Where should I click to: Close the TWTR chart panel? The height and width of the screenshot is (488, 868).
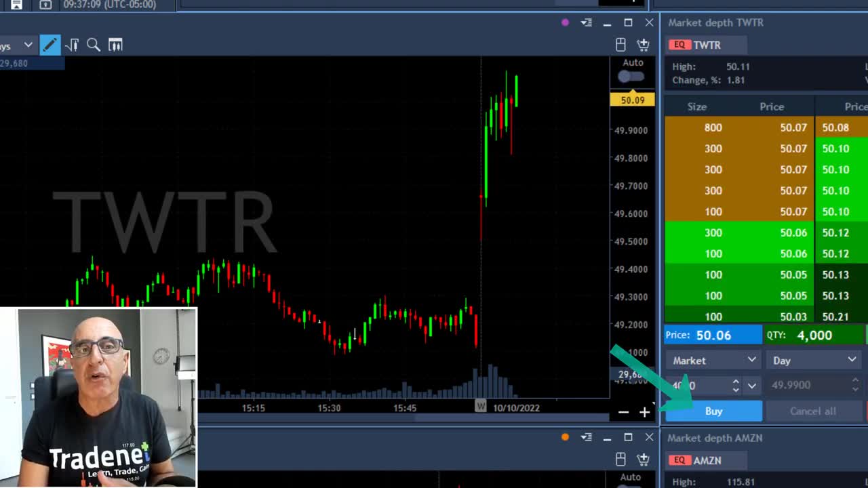(x=649, y=22)
